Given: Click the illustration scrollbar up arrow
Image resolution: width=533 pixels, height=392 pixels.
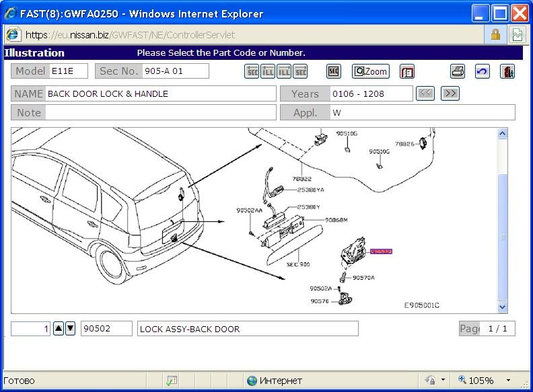Looking at the screenshot, I should pos(503,134).
